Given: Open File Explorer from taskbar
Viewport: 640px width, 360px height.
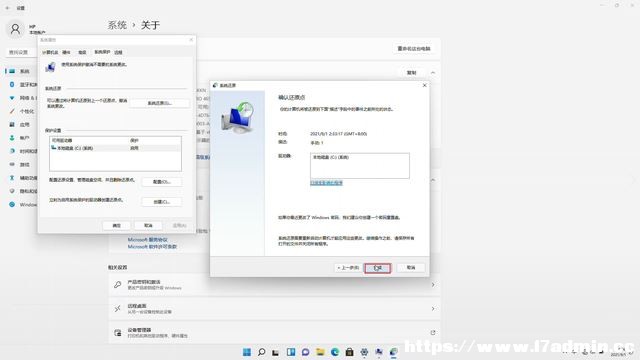Looking at the screenshot, I should (x=320, y=352).
